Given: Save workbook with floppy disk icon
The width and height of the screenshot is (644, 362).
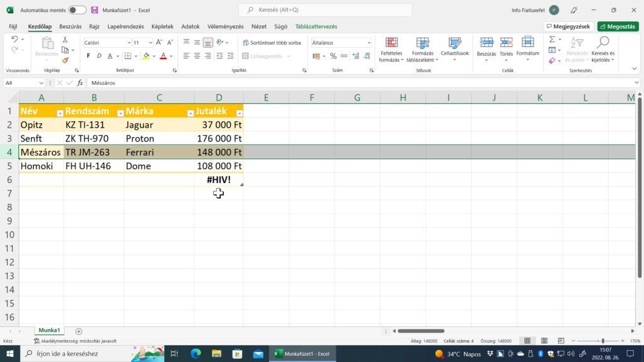Looking at the screenshot, I should click(x=94, y=10).
